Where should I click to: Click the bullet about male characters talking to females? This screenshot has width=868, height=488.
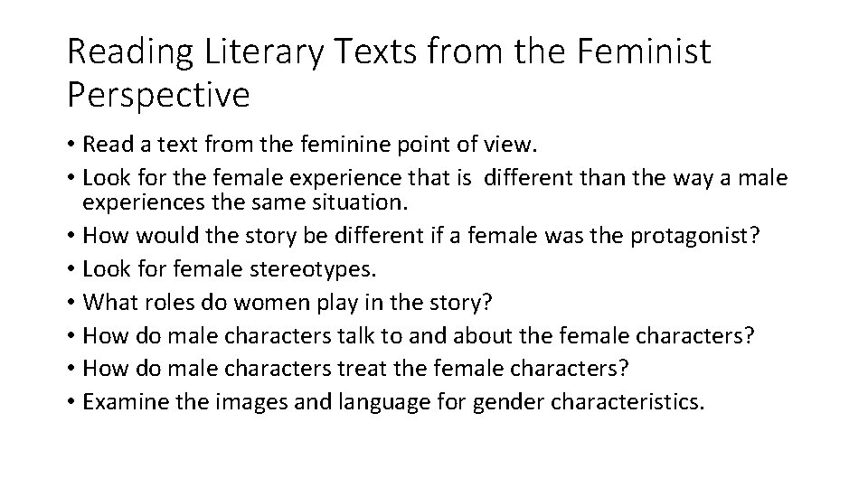(419, 336)
